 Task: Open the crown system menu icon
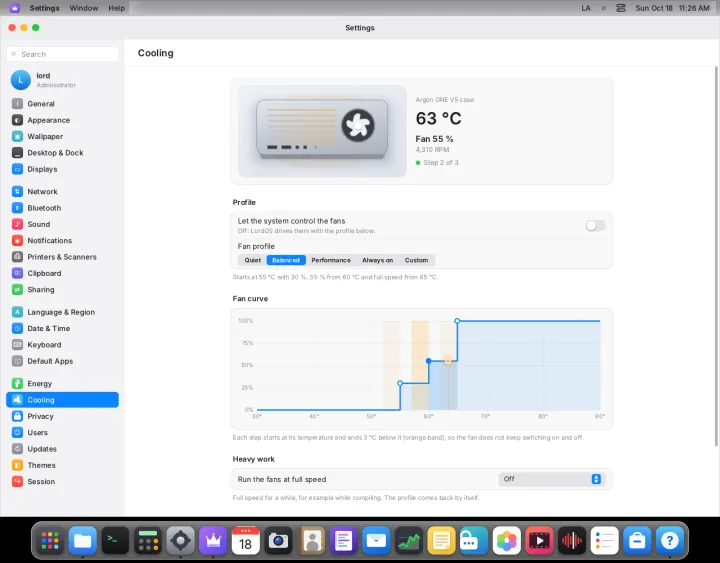(15, 8)
